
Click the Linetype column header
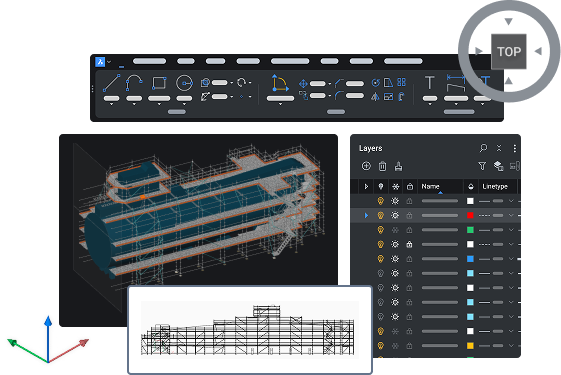point(495,186)
